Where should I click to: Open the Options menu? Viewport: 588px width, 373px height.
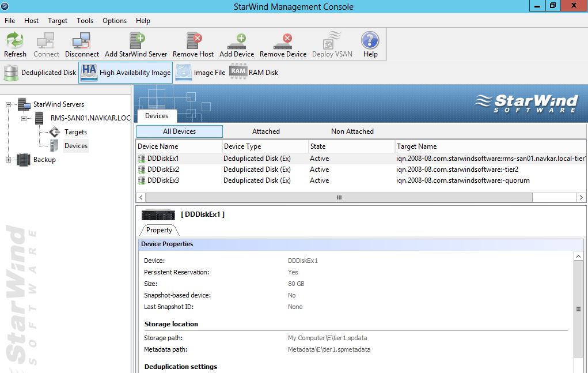tap(115, 21)
